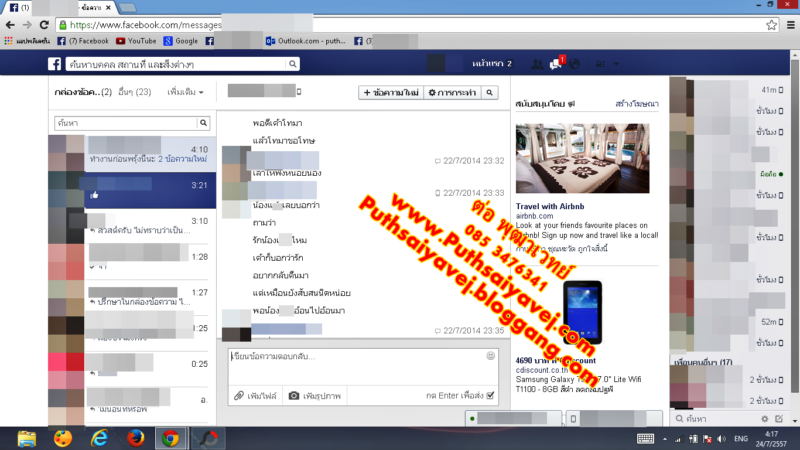
Task: Click the browser back arrow
Action: click(10, 24)
